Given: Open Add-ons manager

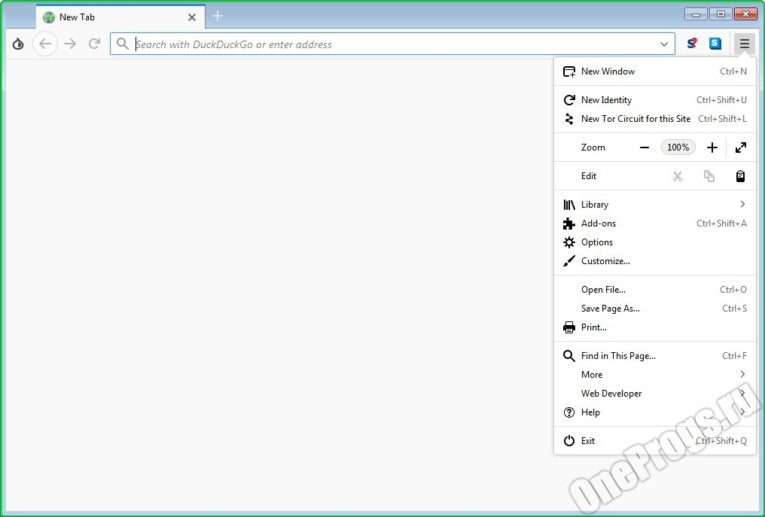Looking at the screenshot, I should pos(655,224).
